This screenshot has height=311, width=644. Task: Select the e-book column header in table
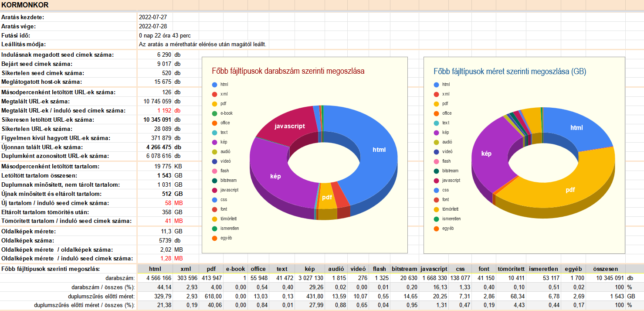[235, 269]
